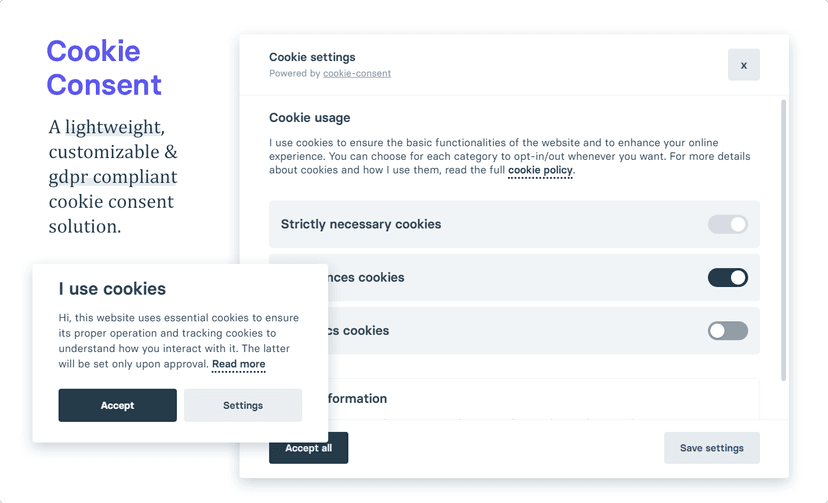Click the Cookie Consent page title
The image size is (828, 503).
[104, 68]
